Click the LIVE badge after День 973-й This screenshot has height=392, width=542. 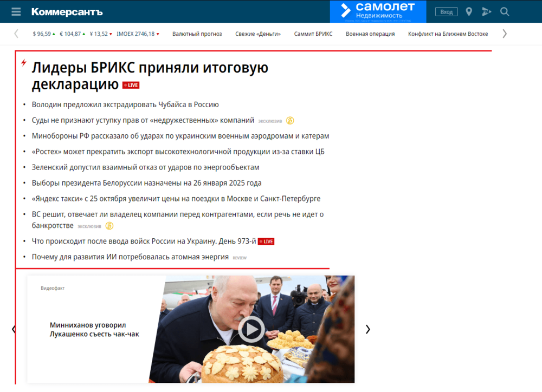pyautogui.click(x=266, y=241)
